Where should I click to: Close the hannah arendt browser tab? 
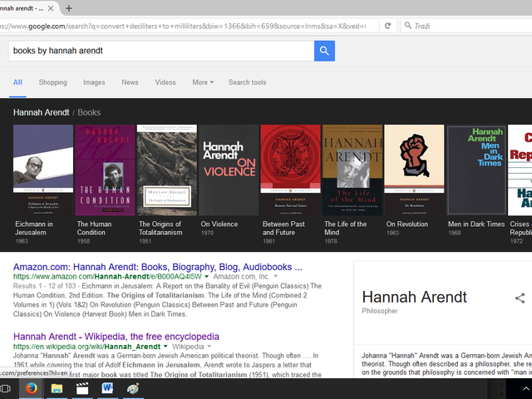click(x=51, y=8)
